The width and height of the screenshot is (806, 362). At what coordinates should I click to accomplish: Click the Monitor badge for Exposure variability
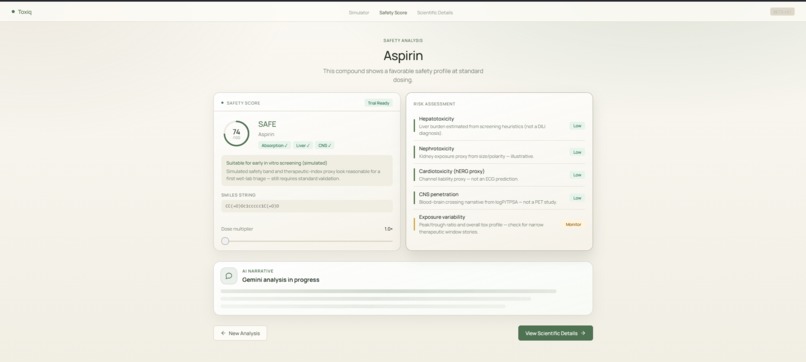coord(574,225)
